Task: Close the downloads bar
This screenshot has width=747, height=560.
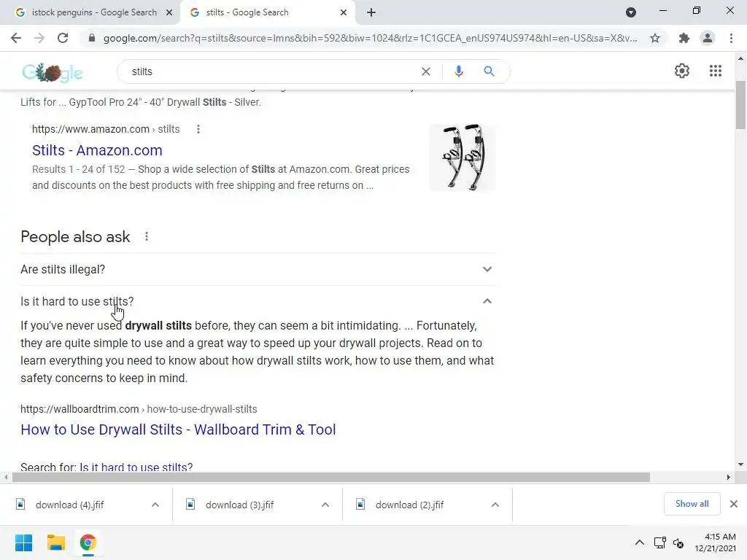Action: tap(734, 504)
